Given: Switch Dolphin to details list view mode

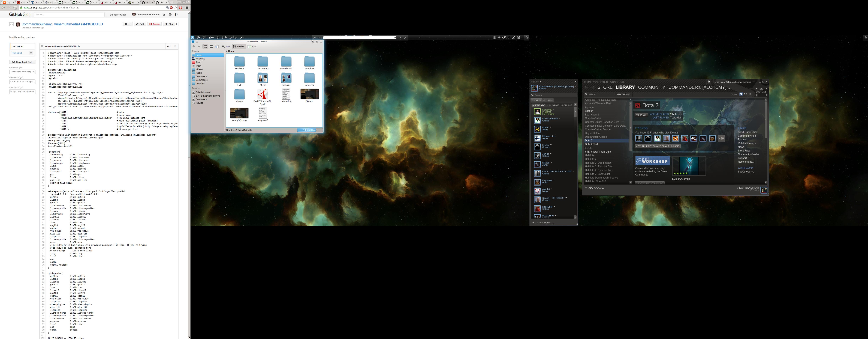Looking at the screenshot, I should (211, 47).
